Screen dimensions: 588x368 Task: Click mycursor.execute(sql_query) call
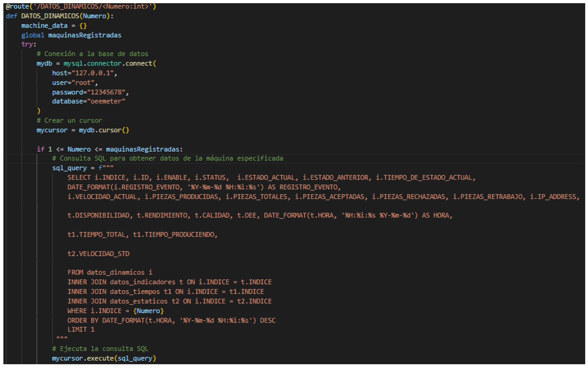(x=104, y=358)
